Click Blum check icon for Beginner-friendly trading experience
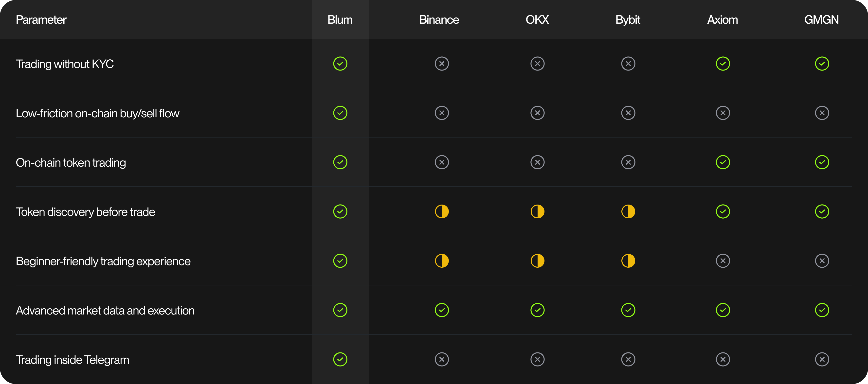 [x=340, y=261]
